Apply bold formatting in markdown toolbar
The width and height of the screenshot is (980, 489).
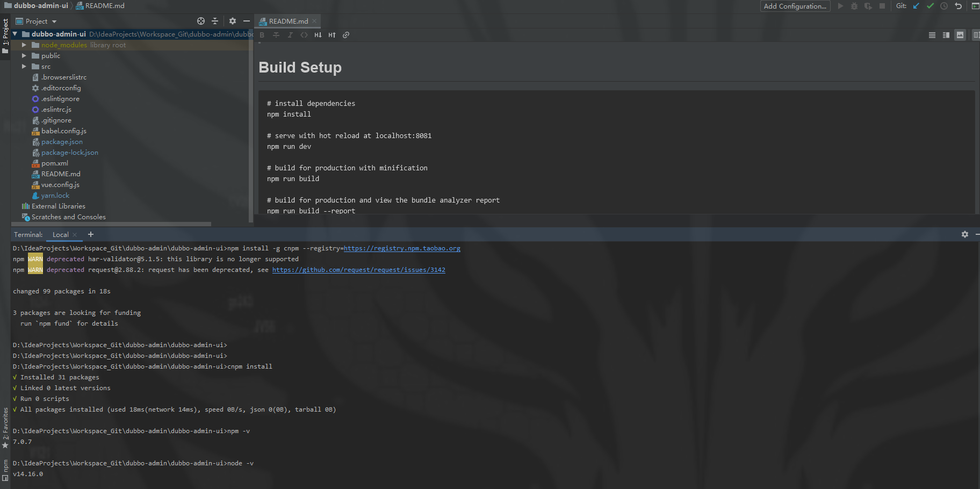[262, 35]
